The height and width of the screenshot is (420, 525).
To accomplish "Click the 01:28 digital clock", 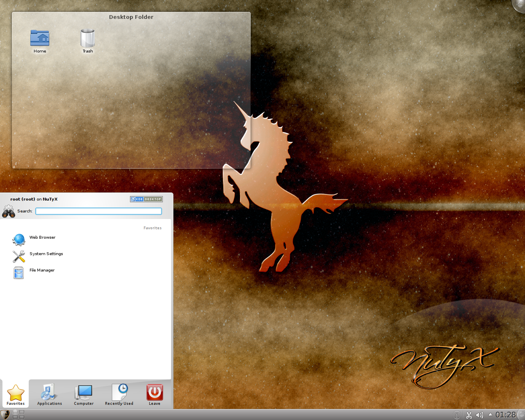I will pos(505,415).
